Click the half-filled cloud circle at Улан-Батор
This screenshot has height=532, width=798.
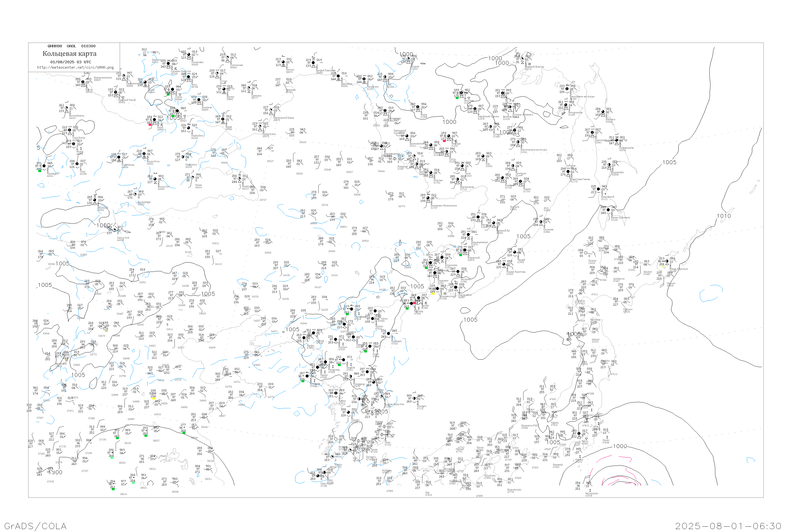click(x=69, y=130)
